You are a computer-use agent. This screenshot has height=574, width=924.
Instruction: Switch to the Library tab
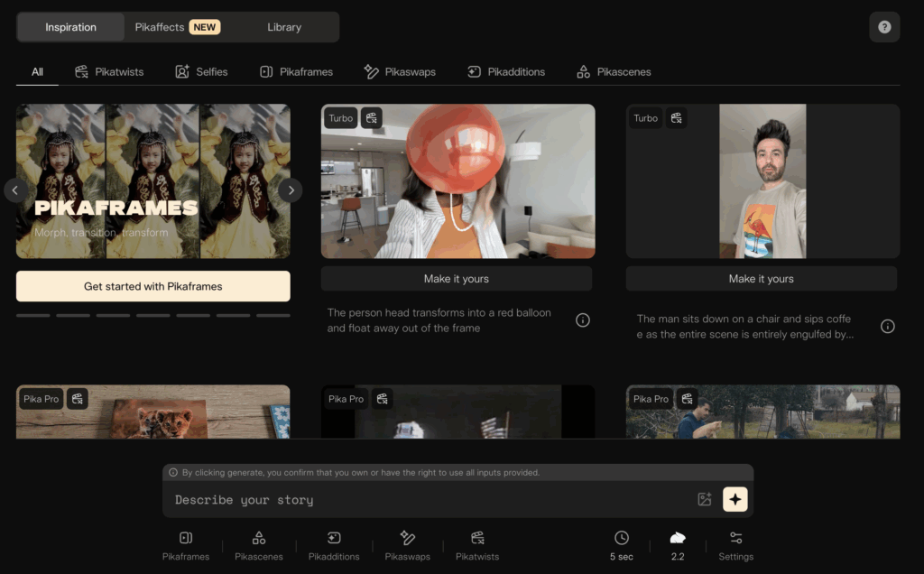284,27
